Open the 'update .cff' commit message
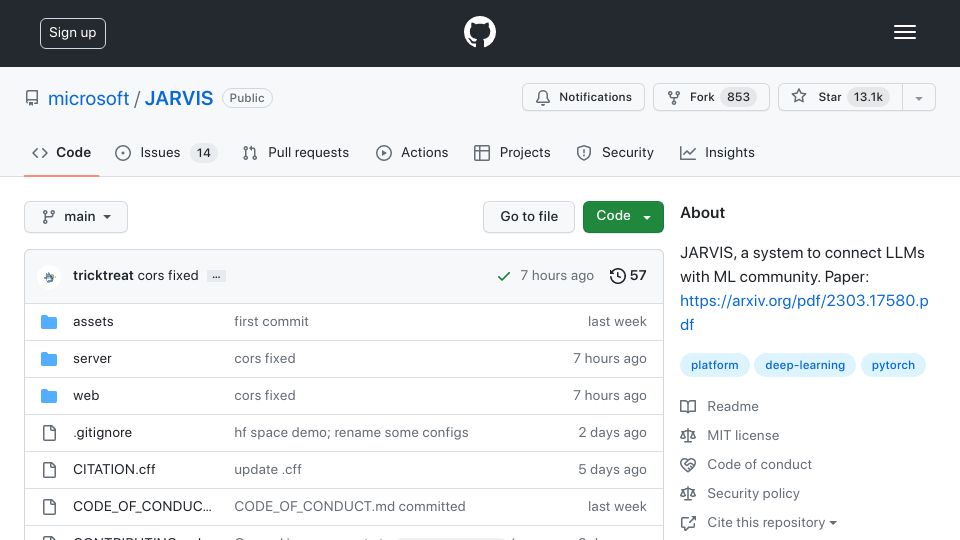This screenshot has width=960, height=540. (268, 470)
